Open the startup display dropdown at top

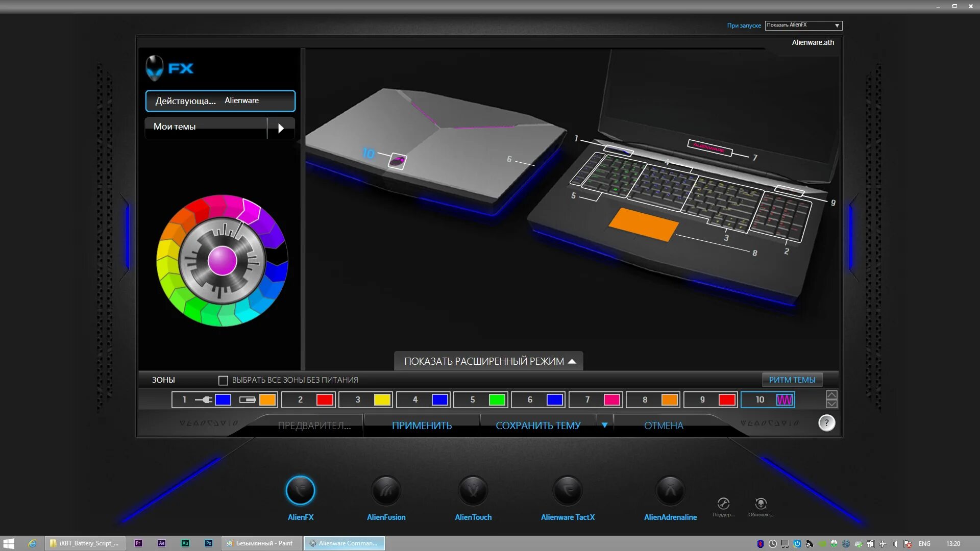803,26
